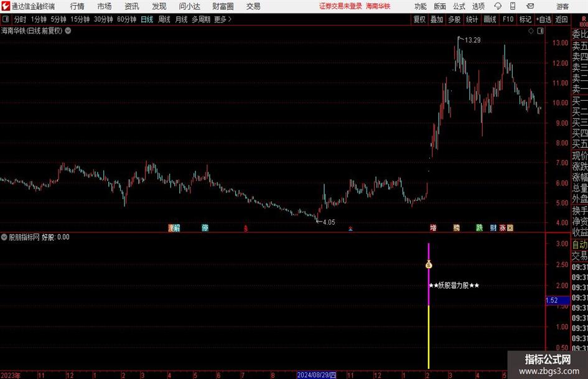Image resolution: width=588 pixels, height=379 pixels.
Task: Click 证券交易未登录 login link
Action: (x=340, y=6)
